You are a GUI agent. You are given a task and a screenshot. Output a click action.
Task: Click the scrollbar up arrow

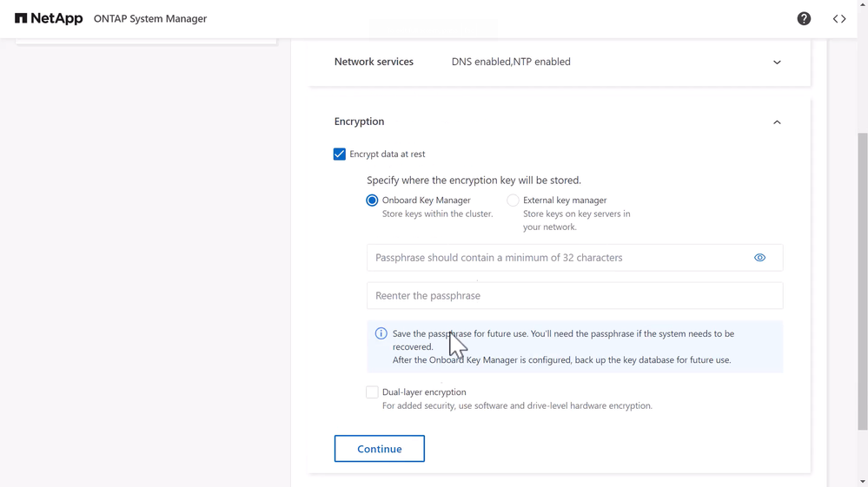862,5
